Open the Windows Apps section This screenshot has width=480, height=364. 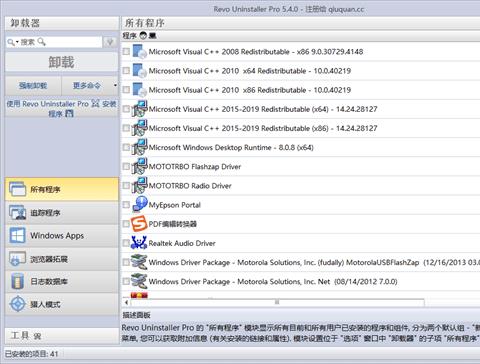[x=62, y=236]
